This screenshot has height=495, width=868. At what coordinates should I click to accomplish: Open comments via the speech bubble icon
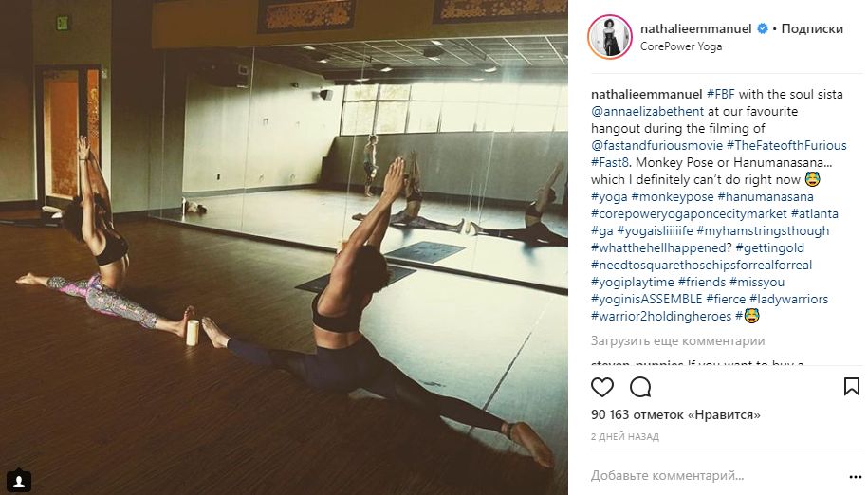pyautogui.click(x=640, y=387)
